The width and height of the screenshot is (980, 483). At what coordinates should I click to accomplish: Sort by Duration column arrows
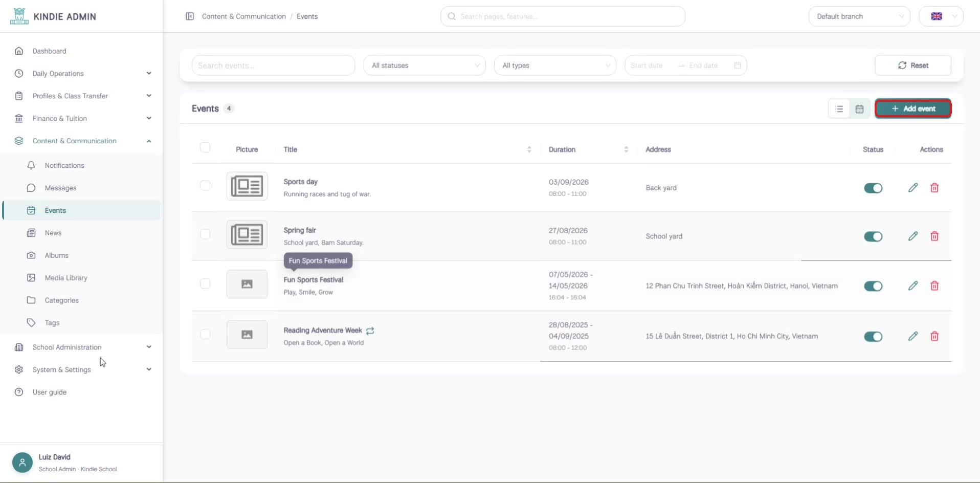[626, 149]
